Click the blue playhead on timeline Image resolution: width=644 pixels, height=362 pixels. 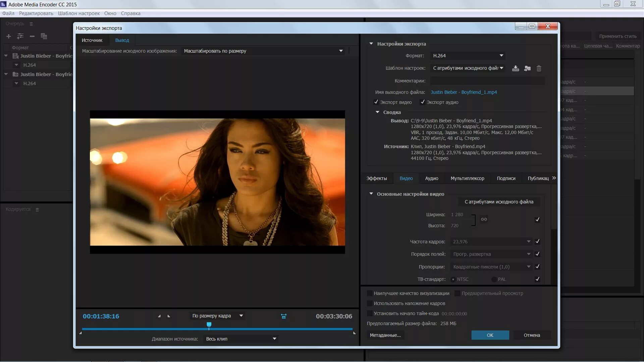(x=209, y=324)
